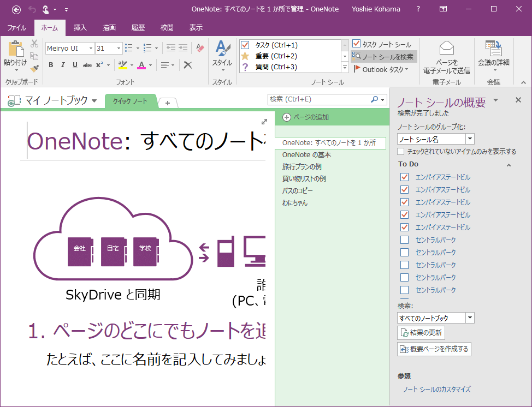Switch to the 挿入 ribbon tab
Image resolution: width=532 pixels, height=407 pixels.
pyautogui.click(x=80, y=28)
